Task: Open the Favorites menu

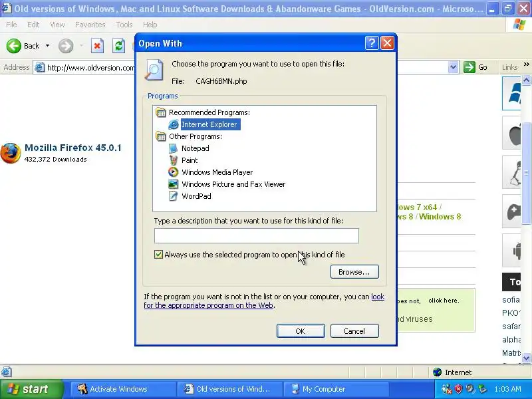Action: [x=90, y=25]
